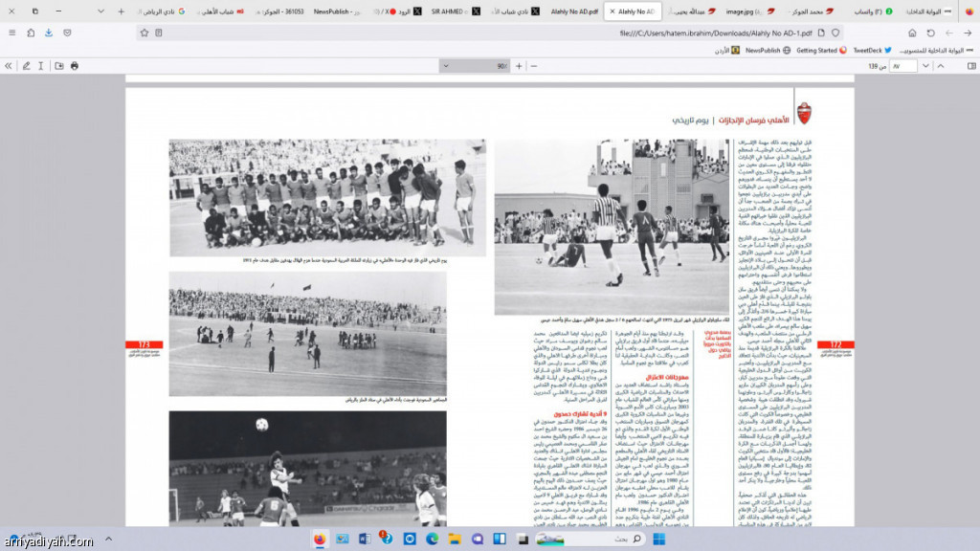Open Microsoft Word from the taskbar

[x=363, y=539]
